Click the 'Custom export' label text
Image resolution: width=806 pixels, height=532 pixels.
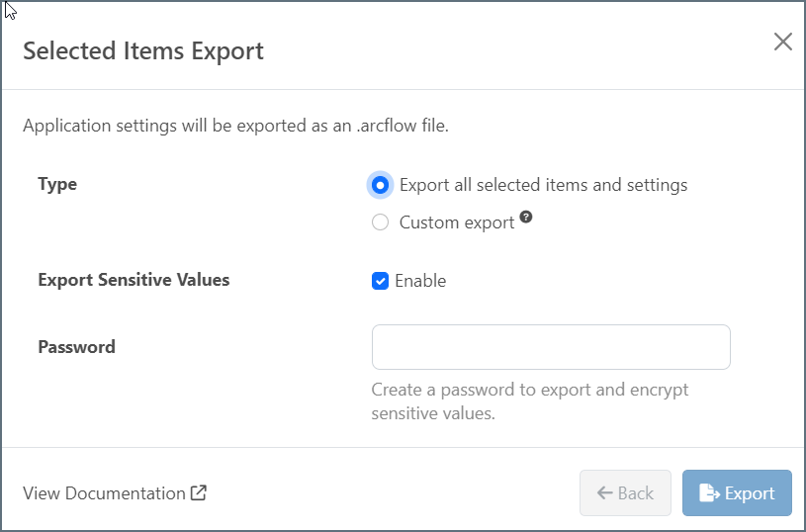coord(457,222)
